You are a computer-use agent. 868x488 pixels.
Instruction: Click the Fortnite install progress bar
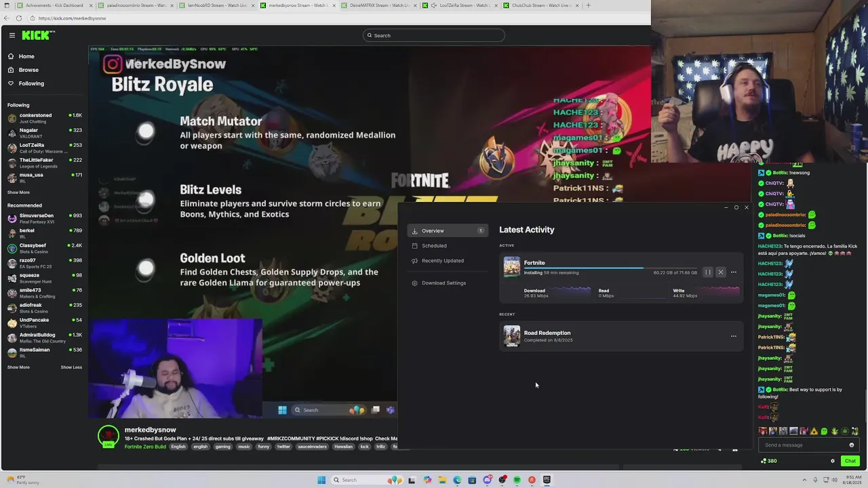tap(610, 268)
